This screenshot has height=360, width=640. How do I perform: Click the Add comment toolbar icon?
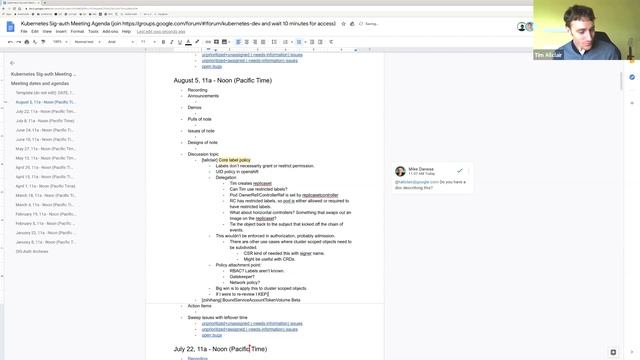[x=216, y=42]
